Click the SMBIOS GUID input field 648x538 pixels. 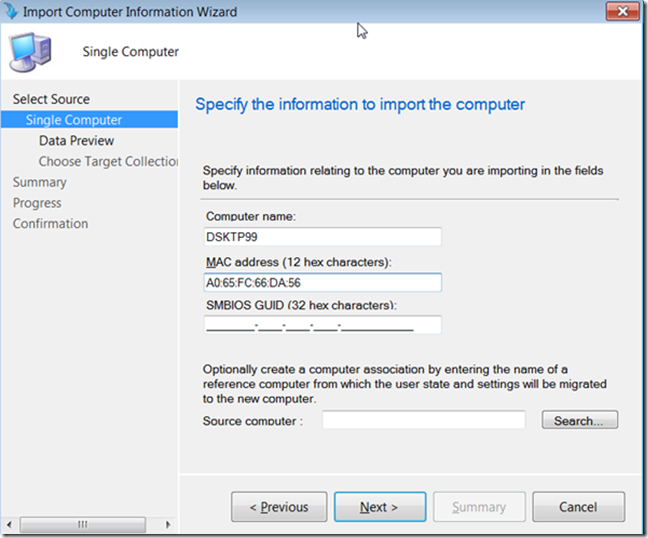323,325
